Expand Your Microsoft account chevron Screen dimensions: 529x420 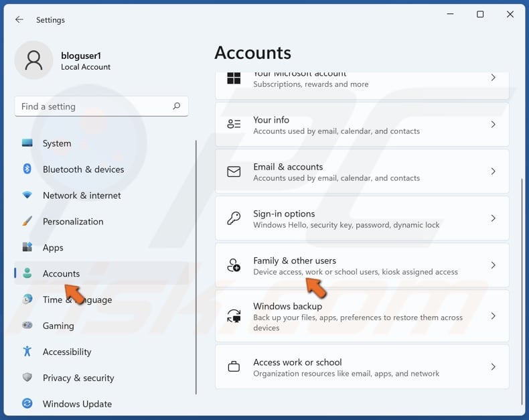[x=494, y=78]
